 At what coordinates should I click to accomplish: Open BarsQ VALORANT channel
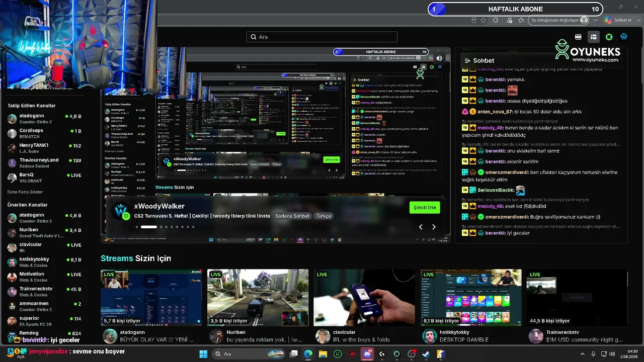pos(44,177)
